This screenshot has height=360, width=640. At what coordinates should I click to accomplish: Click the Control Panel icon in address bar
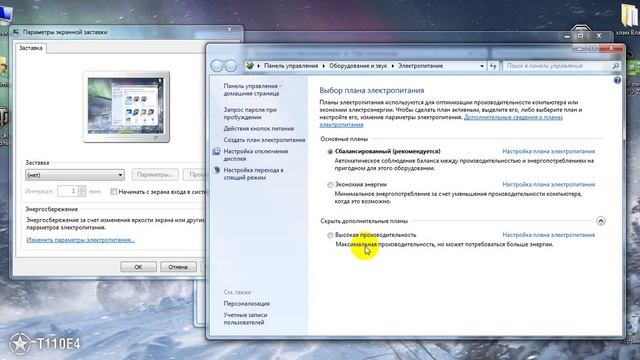pyautogui.click(x=250, y=66)
